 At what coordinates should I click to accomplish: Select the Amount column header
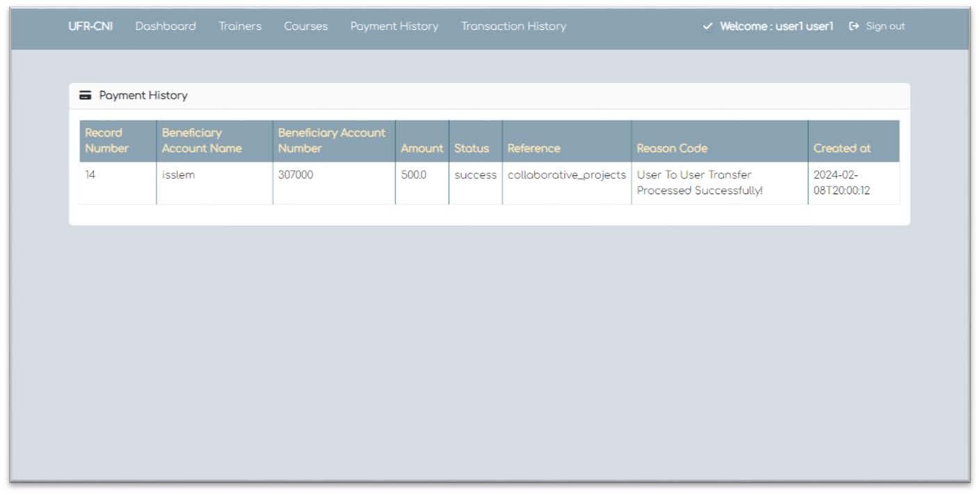pos(421,148)
